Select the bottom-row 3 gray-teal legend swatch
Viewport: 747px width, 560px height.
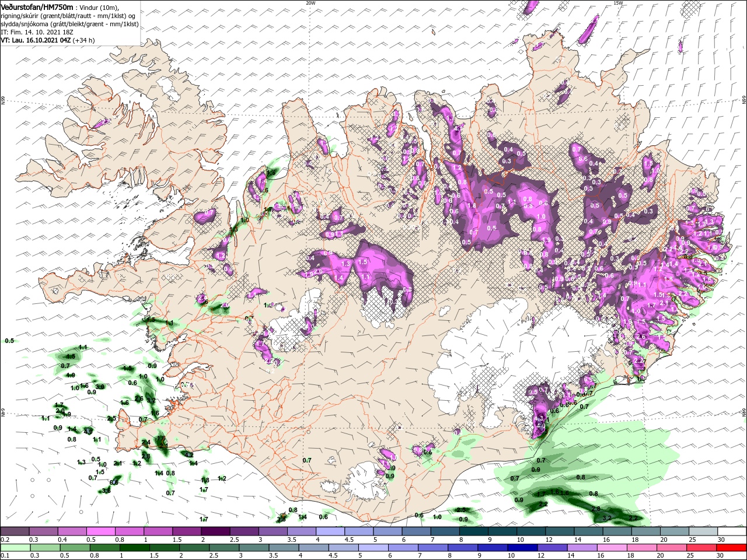coord(254,547)
